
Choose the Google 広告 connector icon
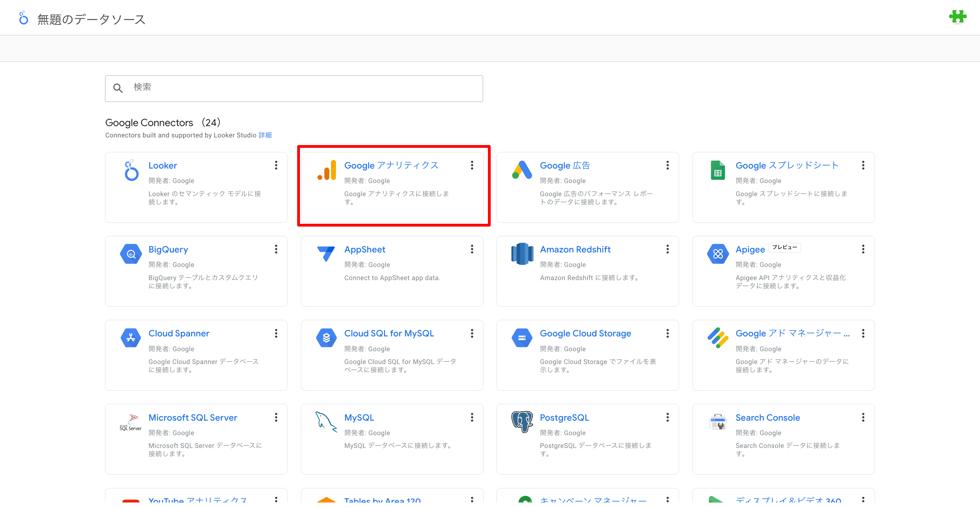(x=522, y=170)
